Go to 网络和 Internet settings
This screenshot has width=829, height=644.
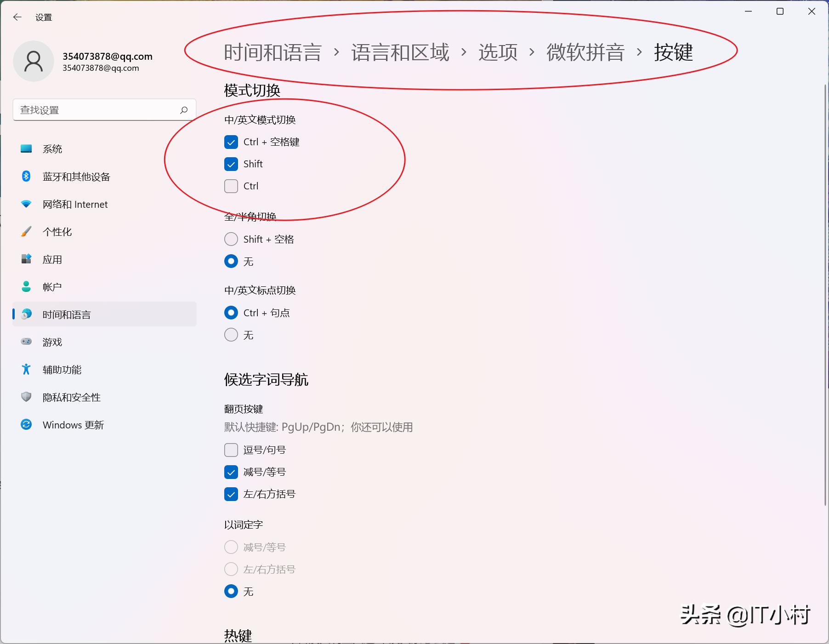pyautogui.click(x=104, y=204)
